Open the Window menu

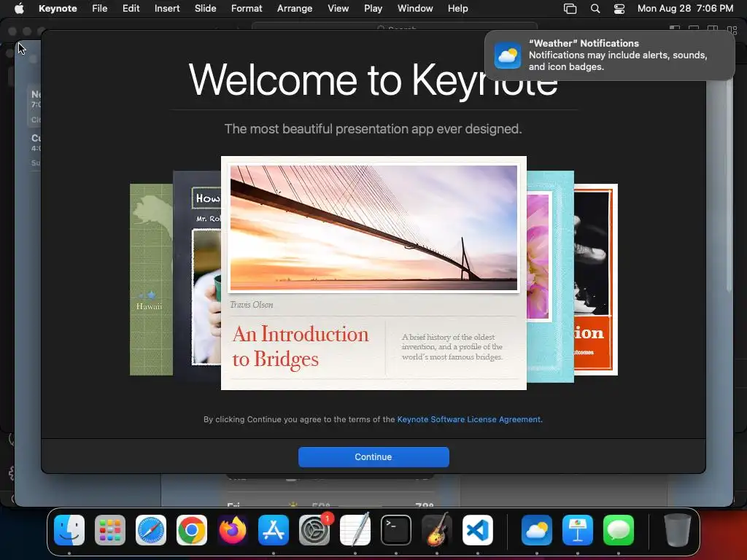point(415,8)
